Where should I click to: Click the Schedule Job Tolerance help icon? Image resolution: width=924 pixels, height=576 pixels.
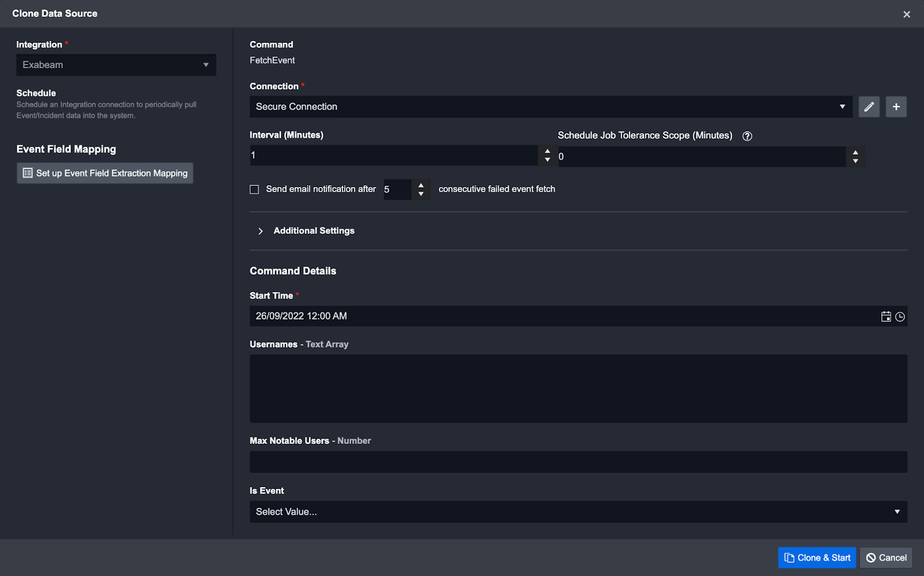[747, 136]
